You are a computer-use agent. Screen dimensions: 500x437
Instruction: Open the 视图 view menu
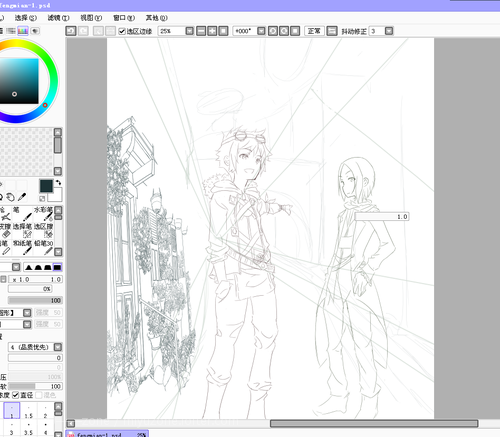click(91, 18)
